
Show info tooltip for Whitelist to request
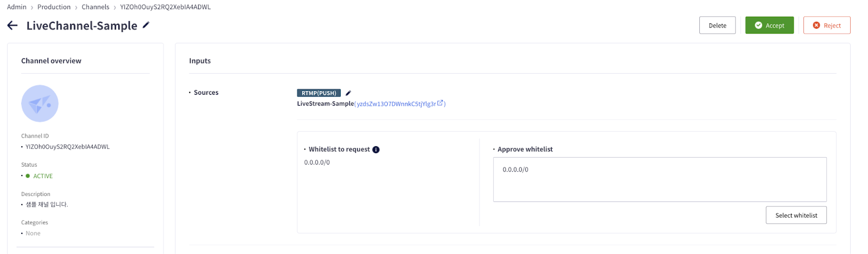click(x=376, y=149)
